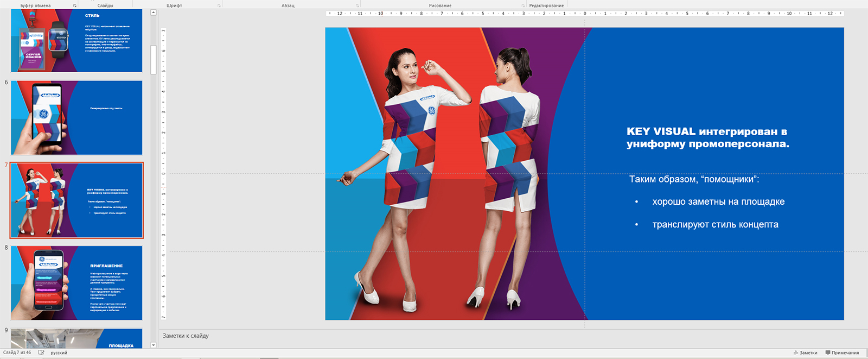The width and height of the screenshot is (868, 359).
Task: Open the Буфер обмена dialog launcher
Action: tap(75, 5)
